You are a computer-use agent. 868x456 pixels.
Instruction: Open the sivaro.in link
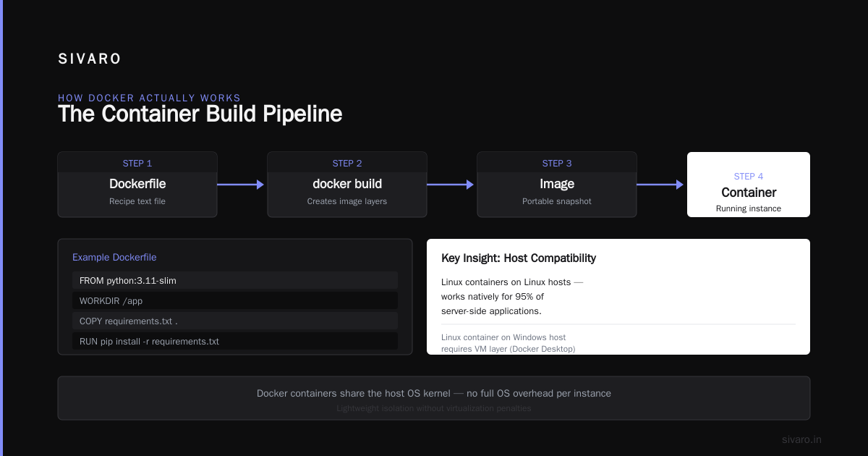point(802,439)
